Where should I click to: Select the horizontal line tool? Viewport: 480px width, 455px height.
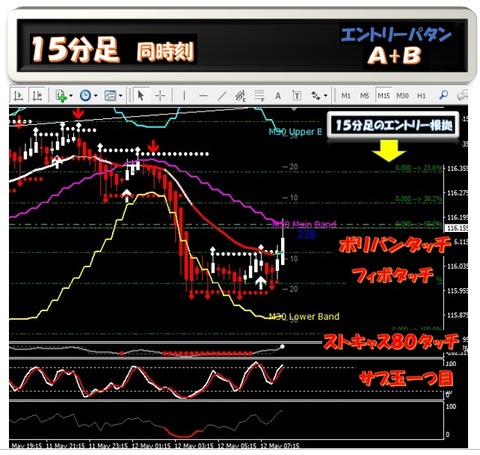pyautogui.click(x=203, y=96)
